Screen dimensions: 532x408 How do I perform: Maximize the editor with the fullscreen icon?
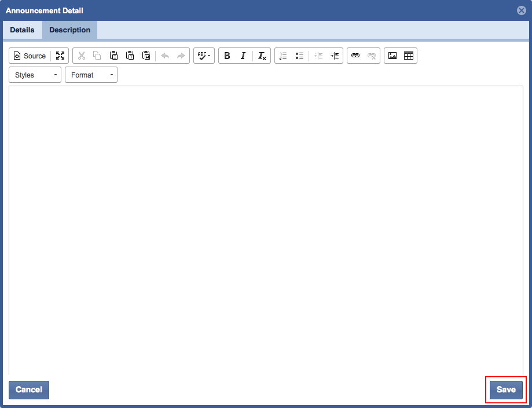[x=60, y=56]
